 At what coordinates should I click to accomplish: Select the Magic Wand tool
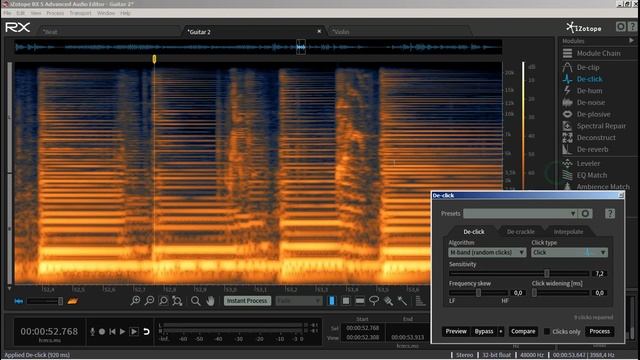402,301
